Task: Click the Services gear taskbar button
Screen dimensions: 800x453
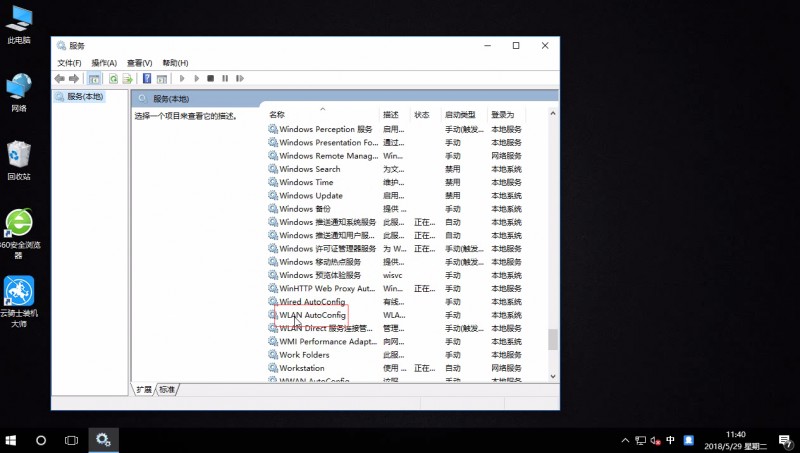Action: pyautogui.click(x=104, y=440)
